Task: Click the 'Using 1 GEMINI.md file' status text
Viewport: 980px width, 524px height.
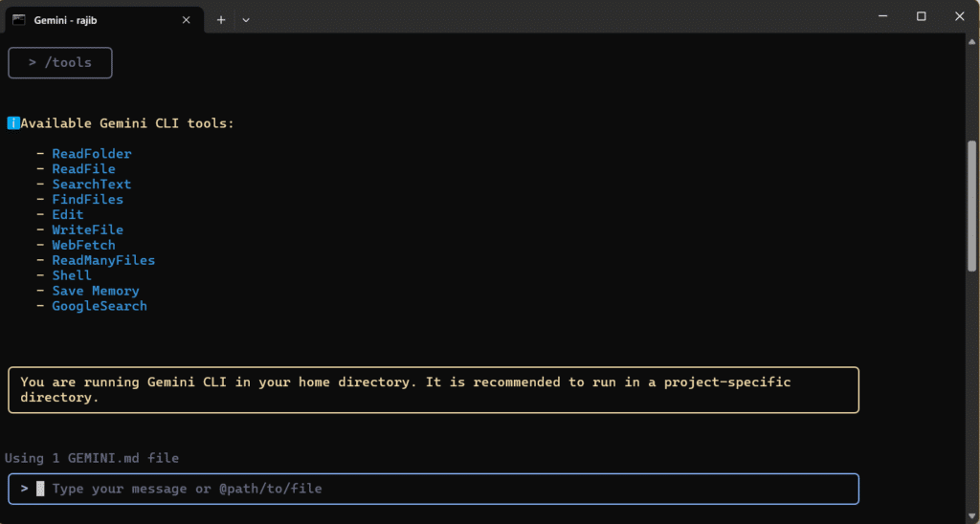Action: 92,458
